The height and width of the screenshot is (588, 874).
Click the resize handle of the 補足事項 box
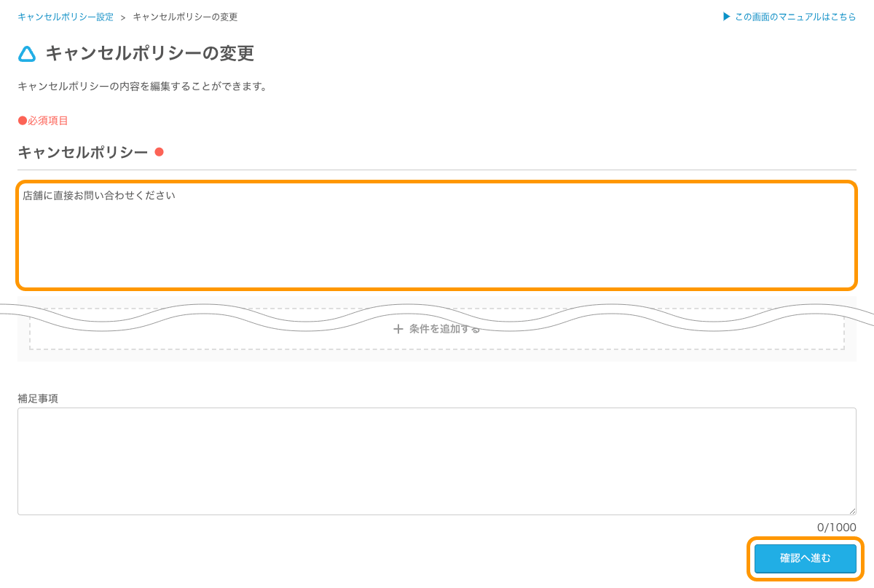852,511
